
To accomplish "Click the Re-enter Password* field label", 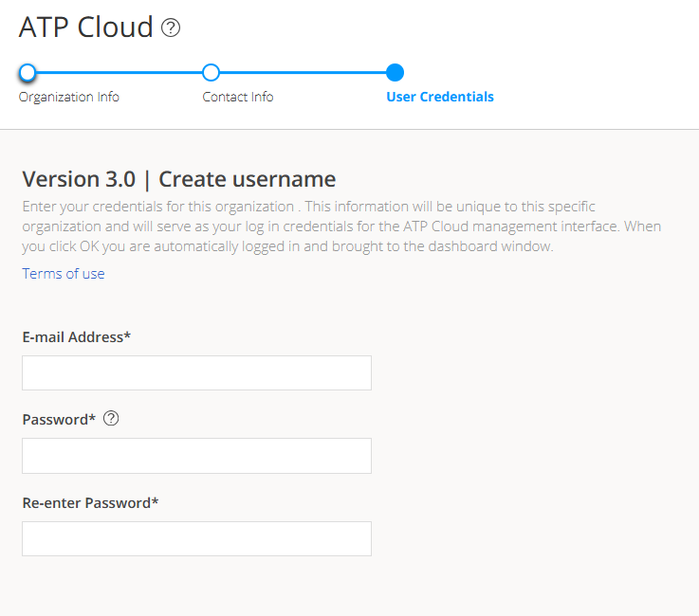I will click(x=90, y=502).
